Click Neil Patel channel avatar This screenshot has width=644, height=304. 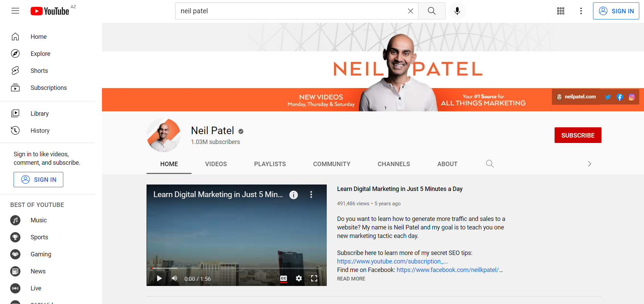click(164, 135)
